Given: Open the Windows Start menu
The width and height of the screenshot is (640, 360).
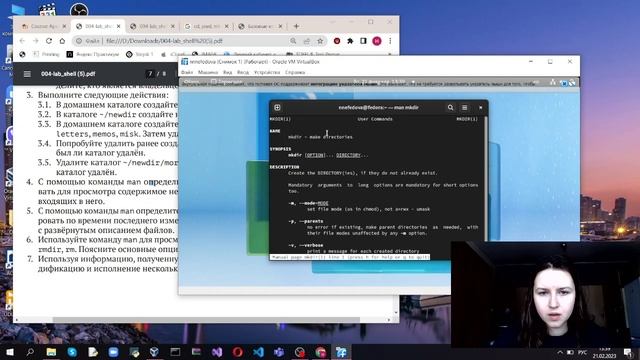Looking at the screenshot, I should [9, 352].
